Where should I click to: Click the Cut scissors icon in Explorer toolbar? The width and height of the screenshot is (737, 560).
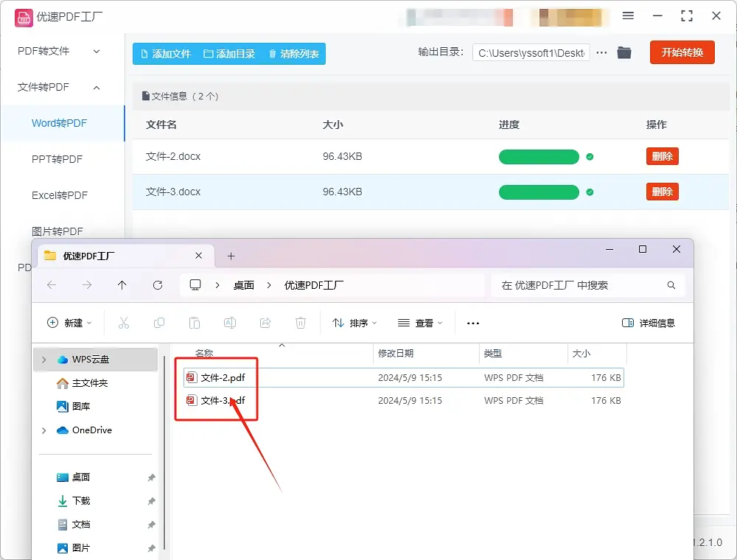coord(124,323)
